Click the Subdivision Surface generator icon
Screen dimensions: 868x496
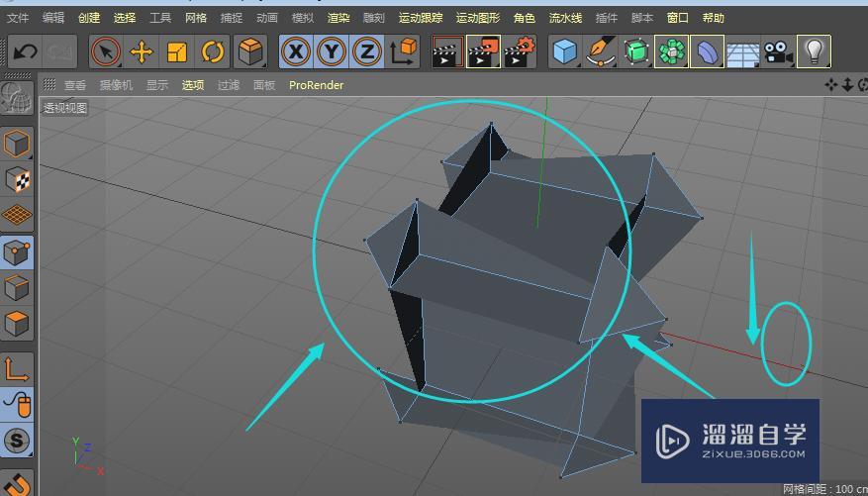(x=636, y=52)
